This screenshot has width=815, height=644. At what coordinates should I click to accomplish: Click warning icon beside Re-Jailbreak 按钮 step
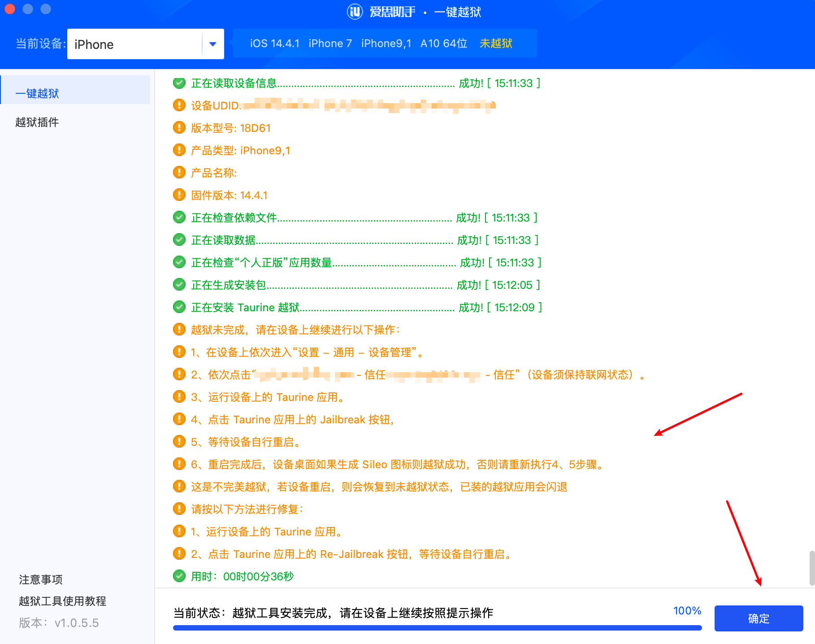[x=179, y=554]
